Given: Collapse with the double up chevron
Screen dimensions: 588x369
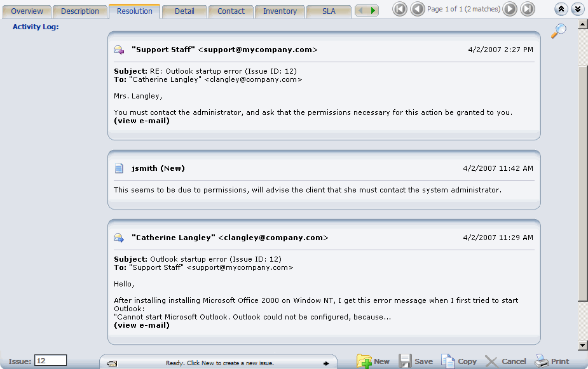Looking at the screenshot, I should pos(561,9).
